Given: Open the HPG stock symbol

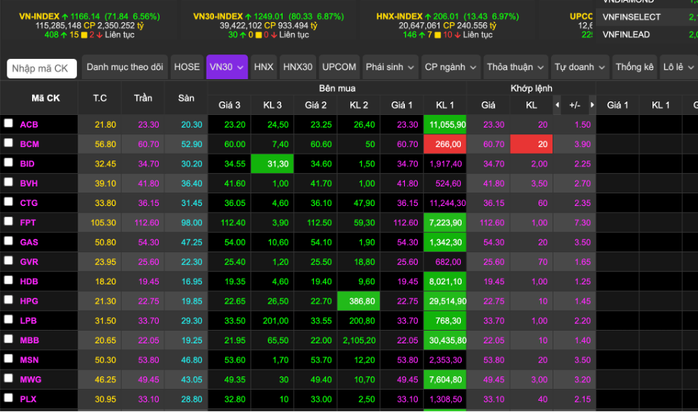Looking at the screenshot, I should [29, 301].
